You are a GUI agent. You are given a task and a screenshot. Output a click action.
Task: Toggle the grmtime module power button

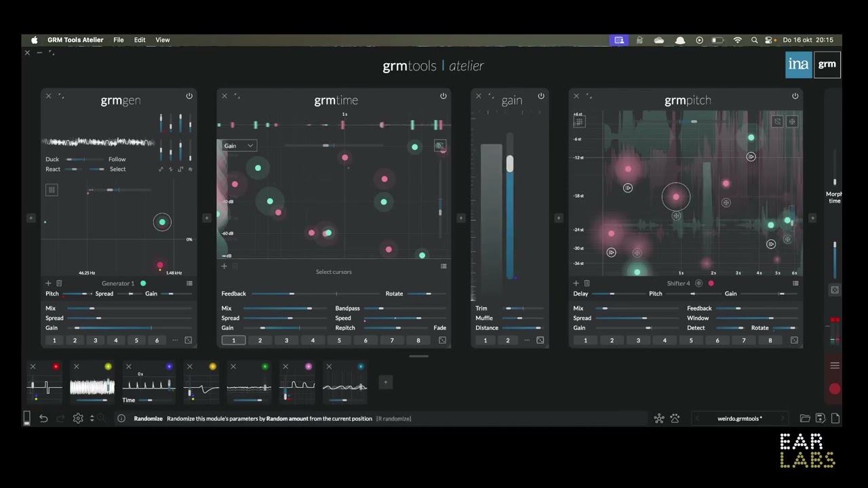click(x=443, y=96)
